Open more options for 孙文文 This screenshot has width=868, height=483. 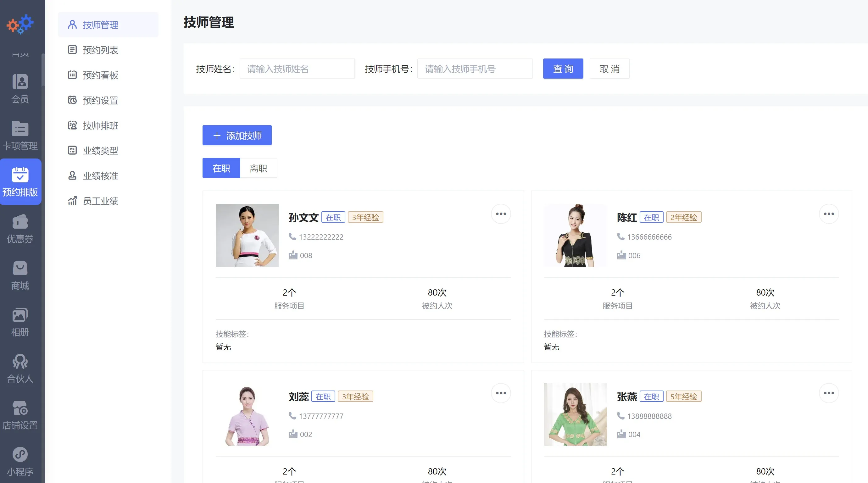coord(501,214)
